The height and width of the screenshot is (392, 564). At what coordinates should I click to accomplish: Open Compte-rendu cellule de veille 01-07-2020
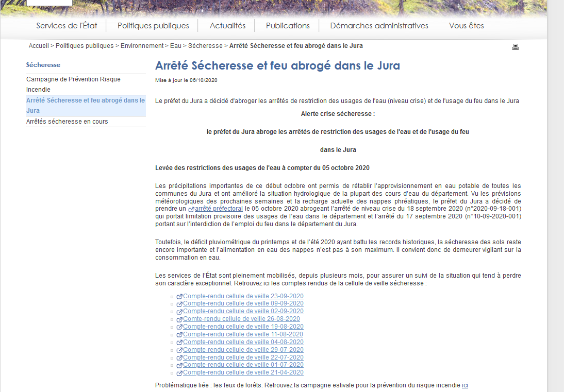243,365
